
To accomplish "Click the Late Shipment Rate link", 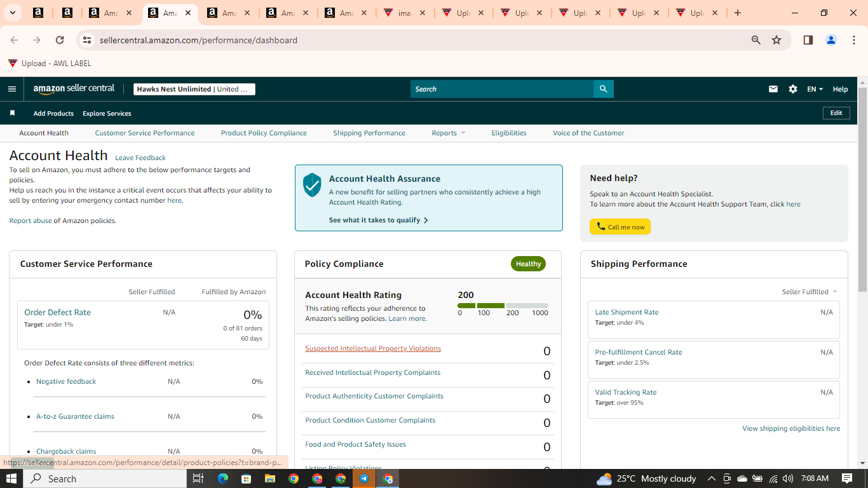I will (627, 312).
